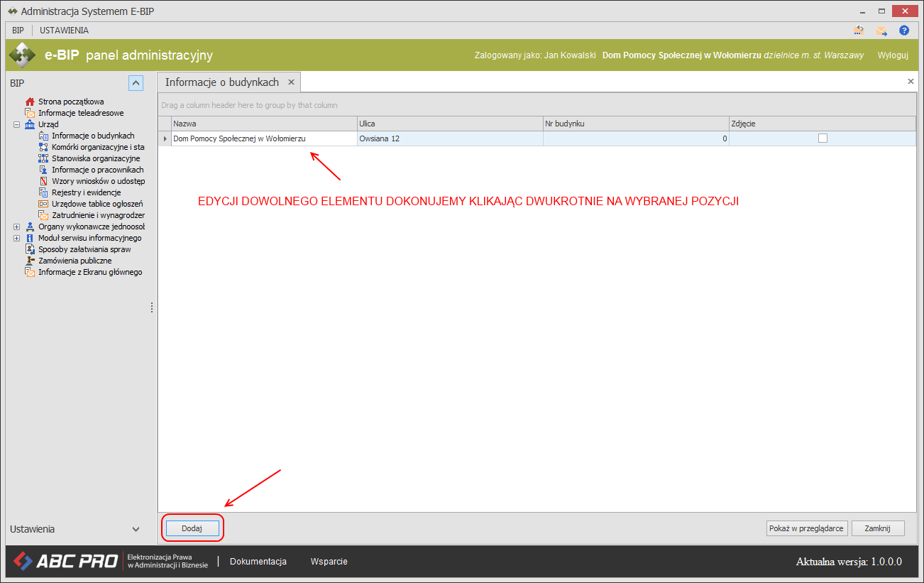
Task: Open the BIP menu
Action: coord(18,31)
